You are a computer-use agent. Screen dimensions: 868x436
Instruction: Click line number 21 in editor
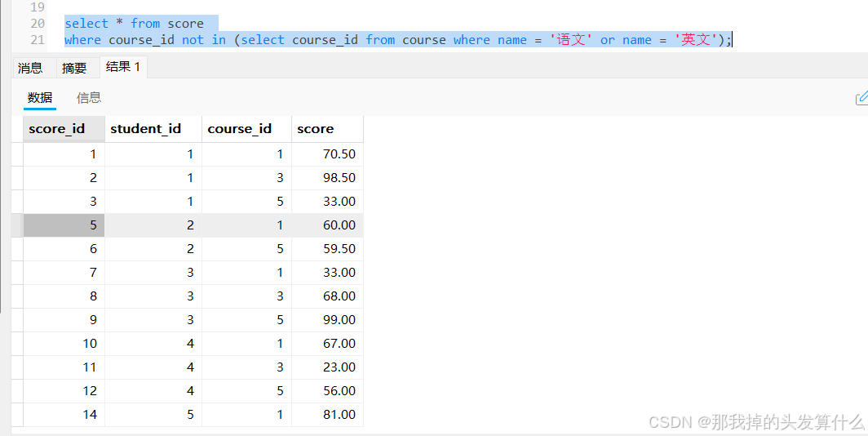pyautogui.click(x=38, y=40)
